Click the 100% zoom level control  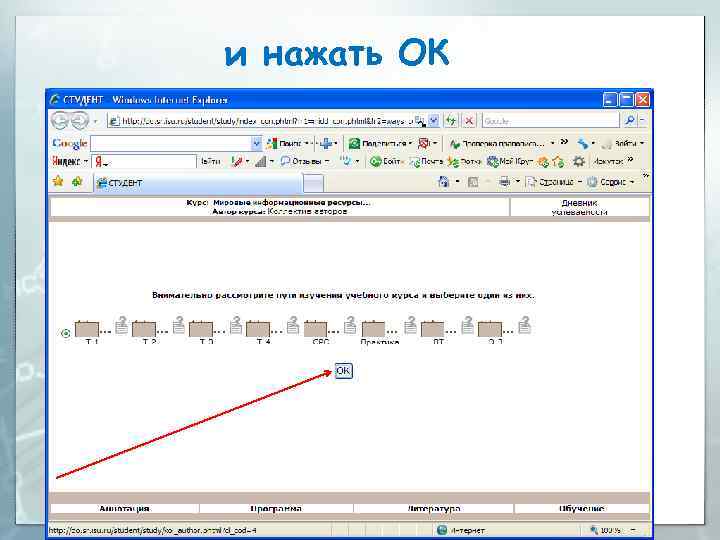click(x=606, y=530)
